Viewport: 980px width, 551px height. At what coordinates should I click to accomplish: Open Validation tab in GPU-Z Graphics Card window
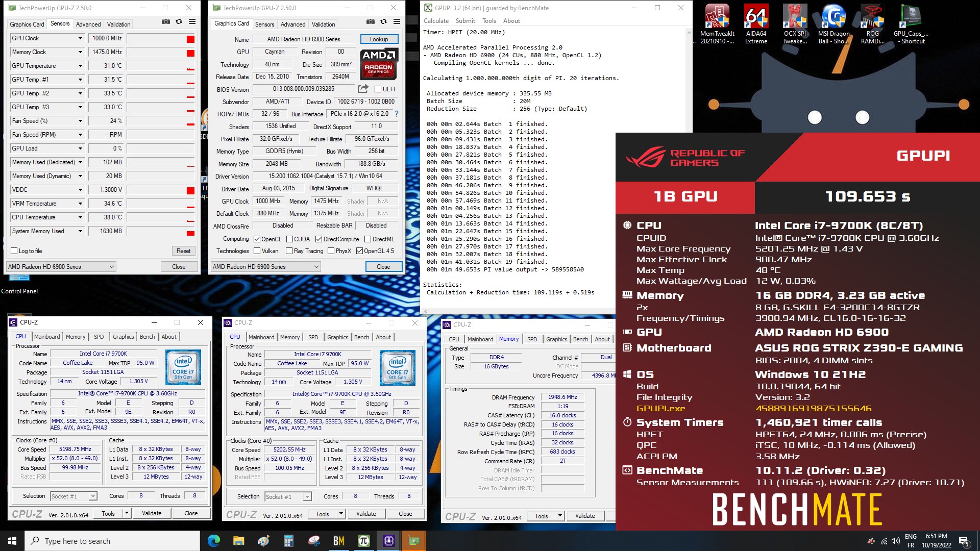[323, 24]
